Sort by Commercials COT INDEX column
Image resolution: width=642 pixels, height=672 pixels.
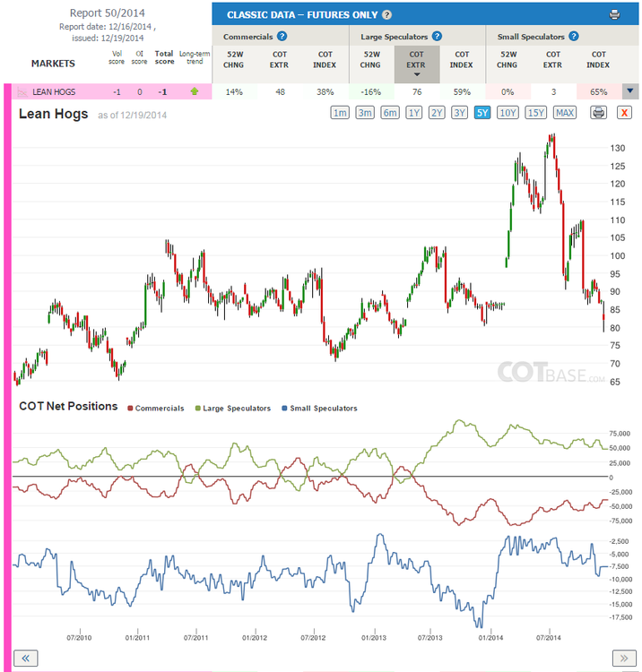[x=325, y=59]
